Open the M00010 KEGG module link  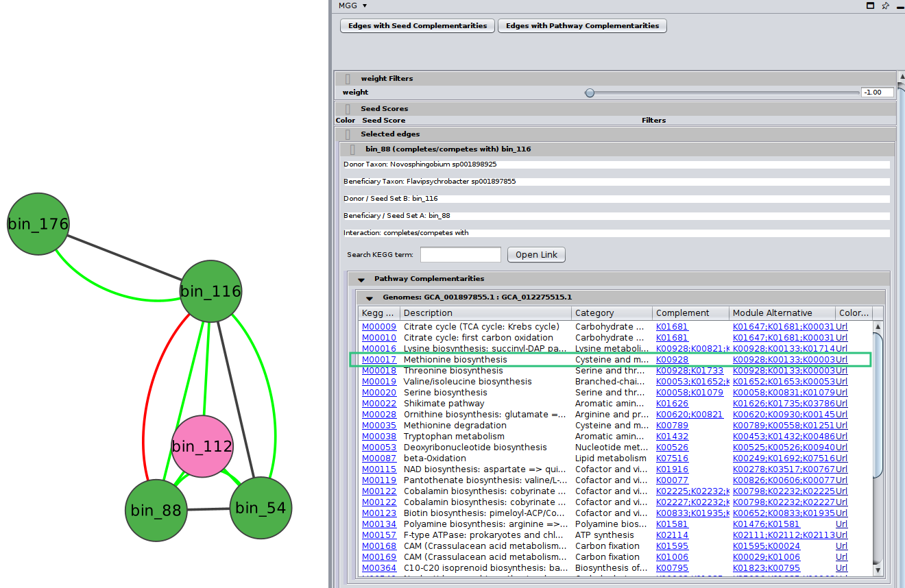379,338
